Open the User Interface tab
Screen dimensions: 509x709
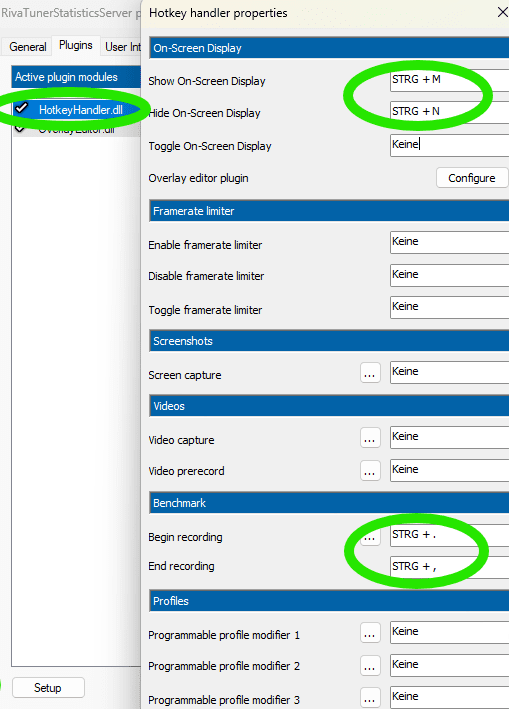[123, 47]
